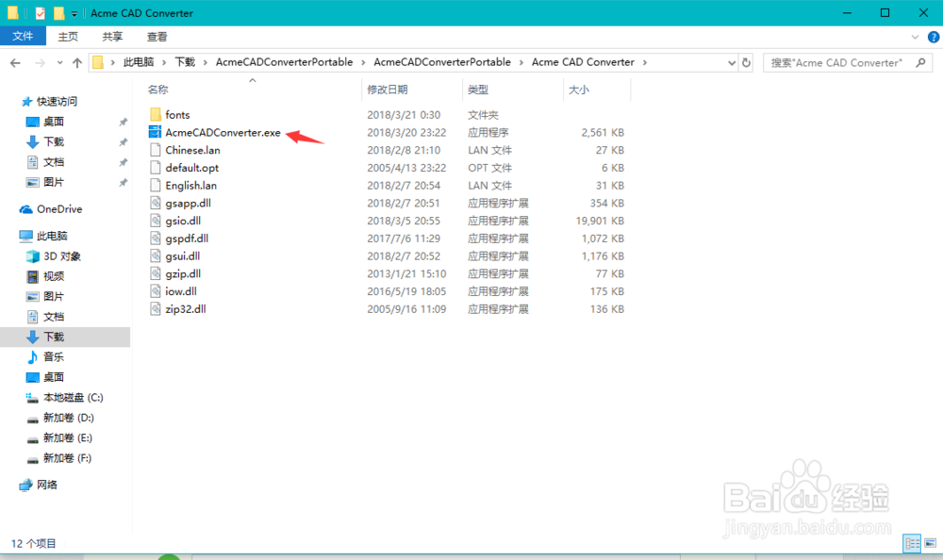The width and height of the screenshot is (943, 560).
Task: Sort files by 修改日期 column
Action: coord(388,90)
